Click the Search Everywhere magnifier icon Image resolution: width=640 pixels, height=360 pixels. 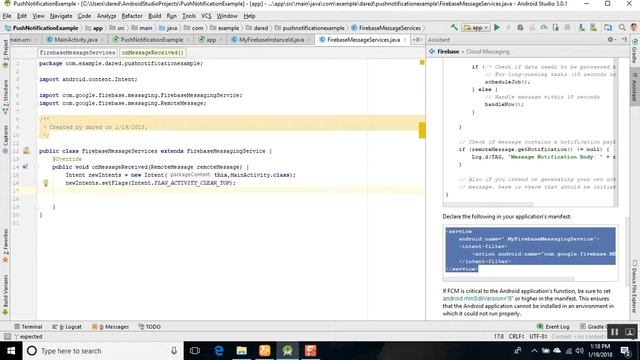coord(622,27)
